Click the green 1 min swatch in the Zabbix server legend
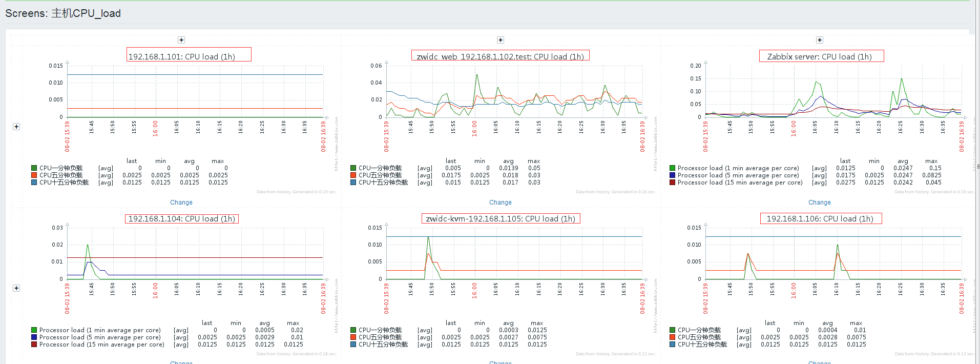Viewport: 980px width, 364px height. 672,168
